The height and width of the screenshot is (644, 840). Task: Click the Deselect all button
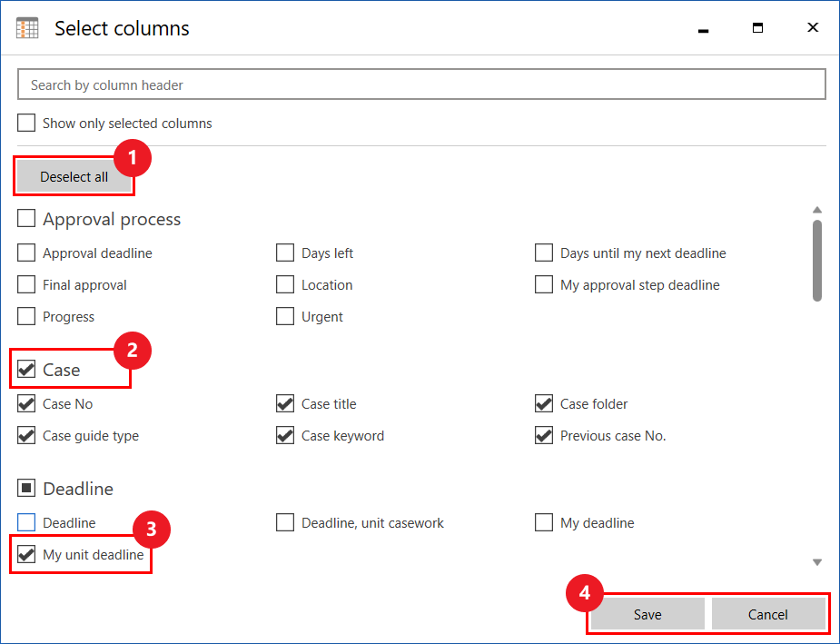point(74,177)
